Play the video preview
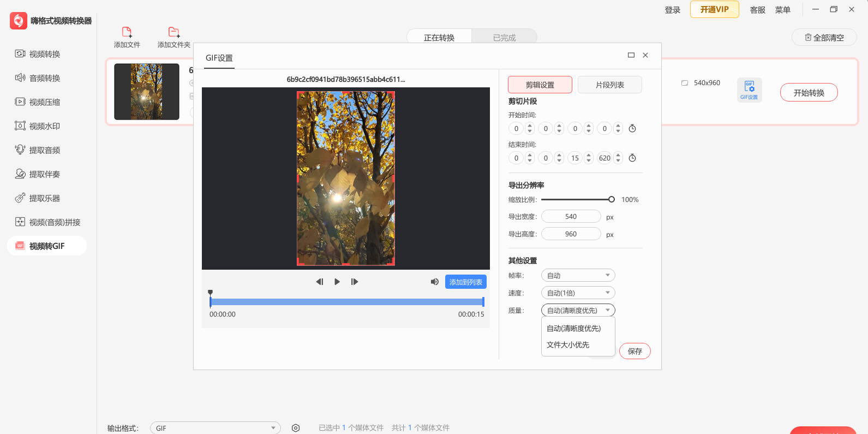This screenshot has height=434, width=868. tap(337, 282)
